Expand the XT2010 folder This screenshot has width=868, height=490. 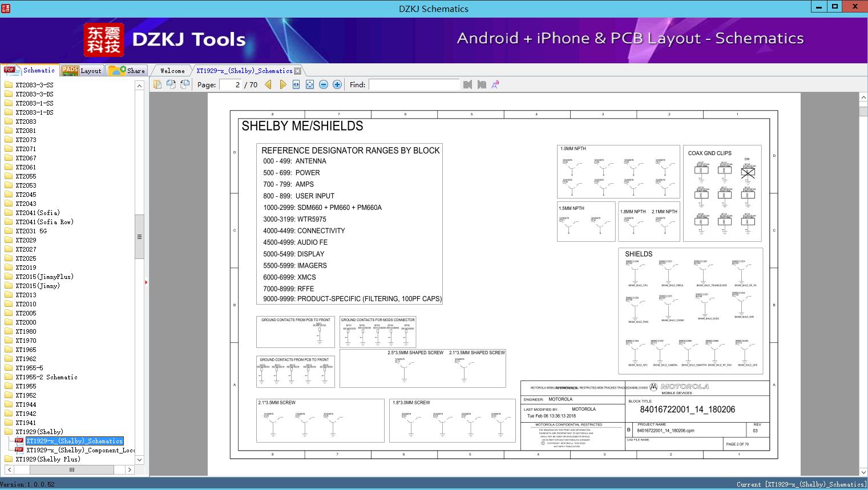click(26, 304)
